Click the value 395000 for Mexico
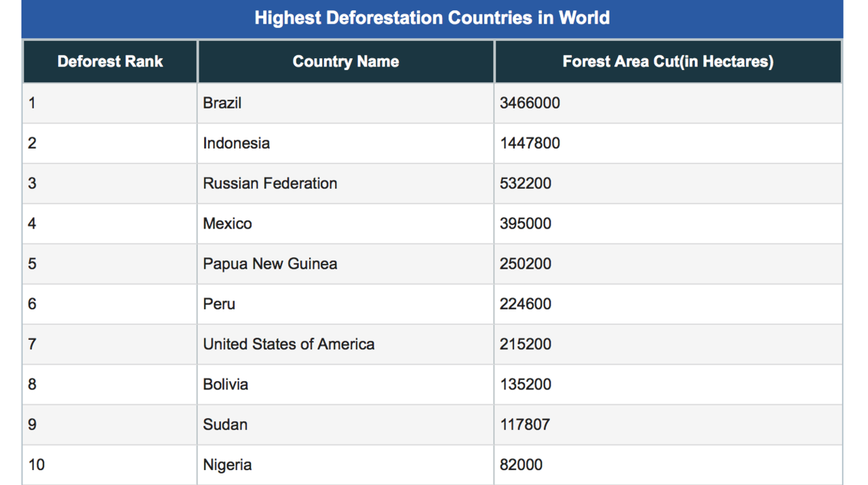868x485 pixels. coord(526,224)
